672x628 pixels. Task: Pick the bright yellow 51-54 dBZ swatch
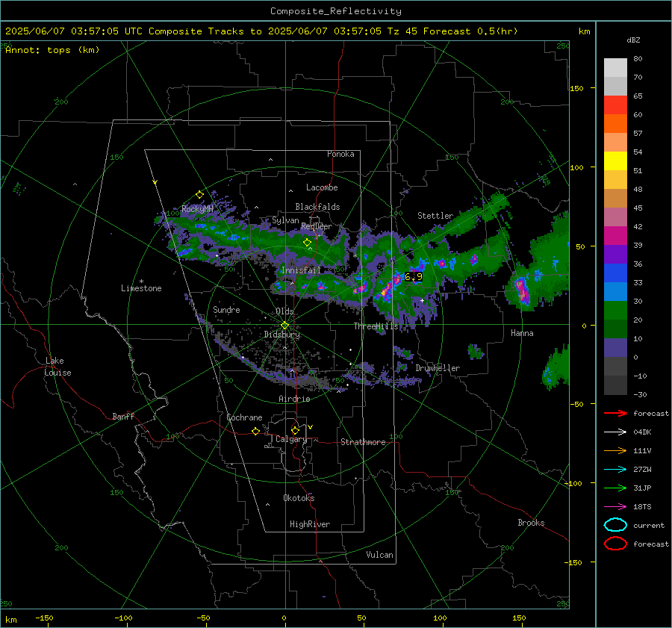(x=615, y=161)
